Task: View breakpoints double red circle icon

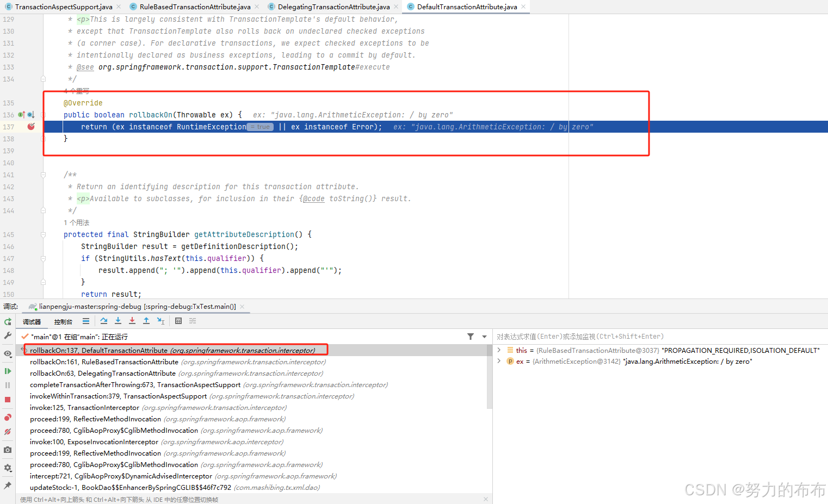Action: pos(8,418)
